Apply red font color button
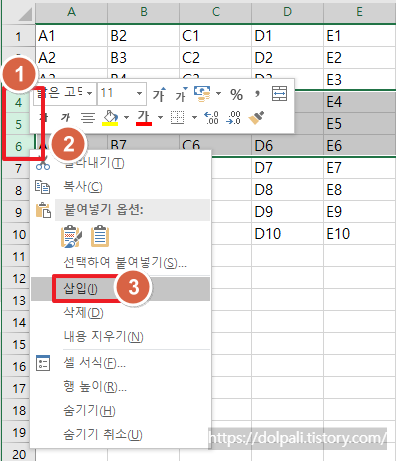The image size is (396, 461). pos(144,118)
